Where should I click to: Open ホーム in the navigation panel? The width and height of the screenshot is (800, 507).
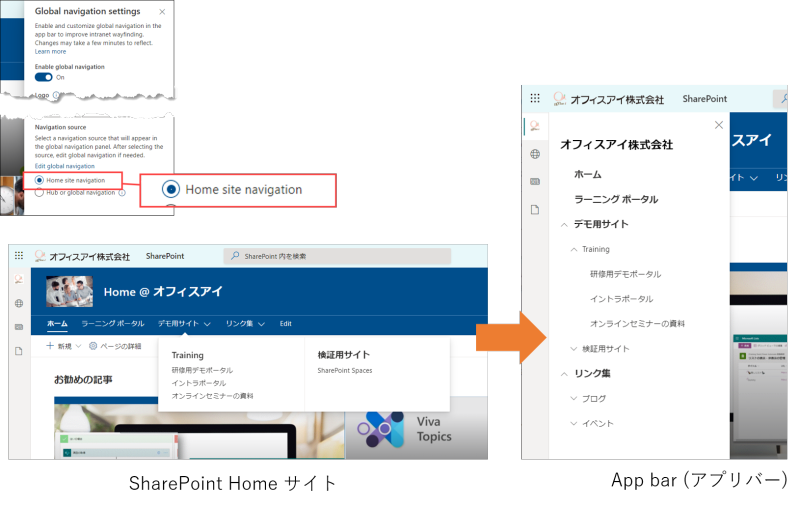588,174
